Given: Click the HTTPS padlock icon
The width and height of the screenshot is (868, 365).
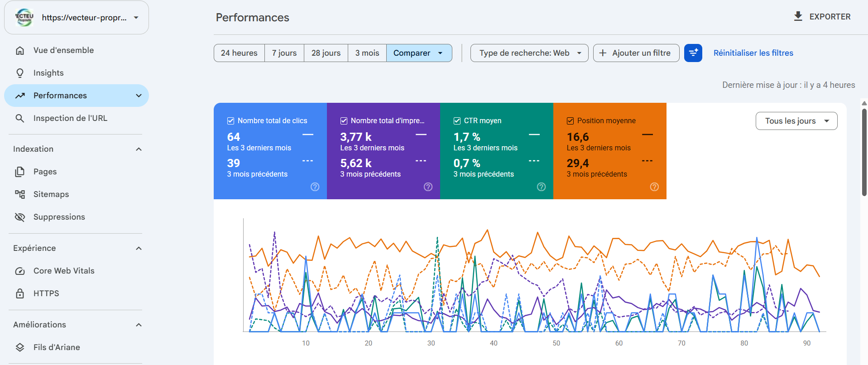Looking at the screenshot, I should click(x=20, y=293).
